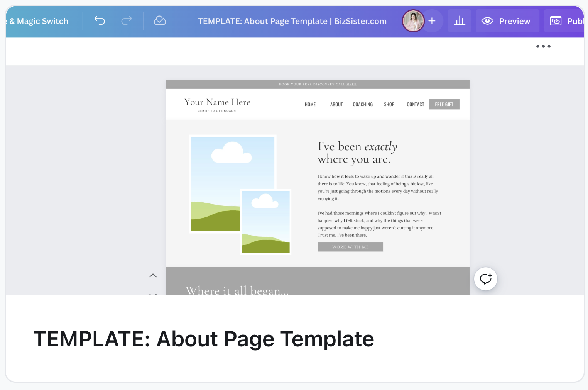Click the Redo arrow icon
This screenshot has width=588, height=390.
127,21
